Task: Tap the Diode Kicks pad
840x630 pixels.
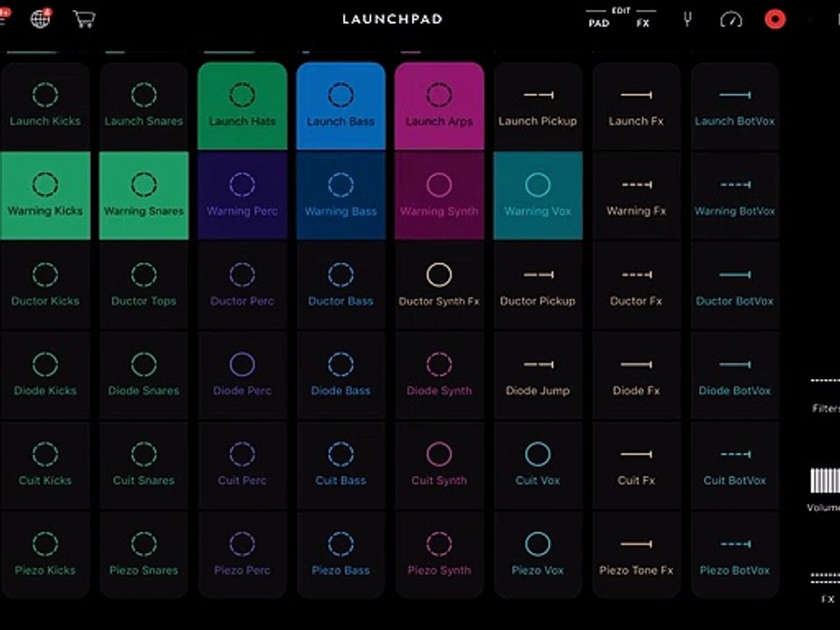Action: coord(45,375)
